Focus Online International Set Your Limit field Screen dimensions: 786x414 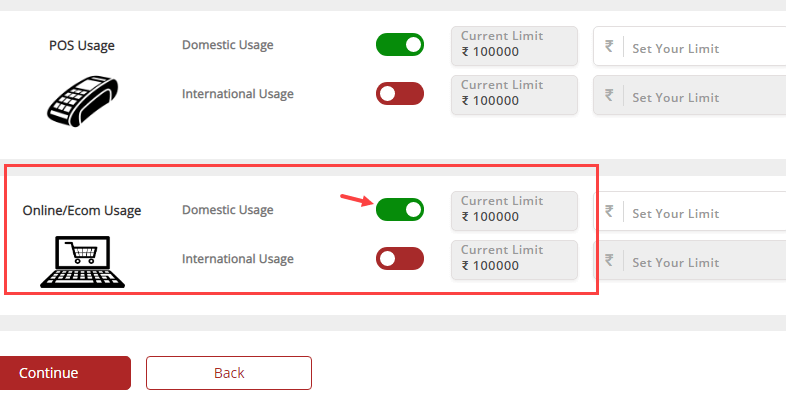(x=690, y=260)
